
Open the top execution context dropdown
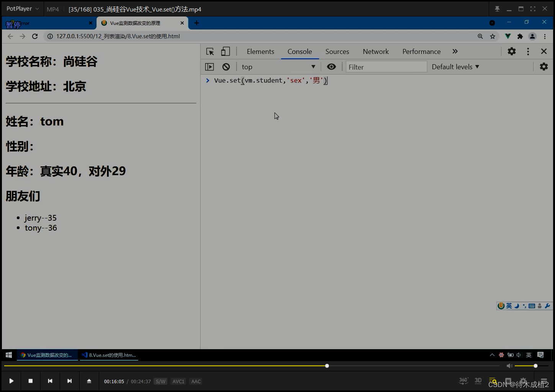pyautogui.click(x=278, y=67)
